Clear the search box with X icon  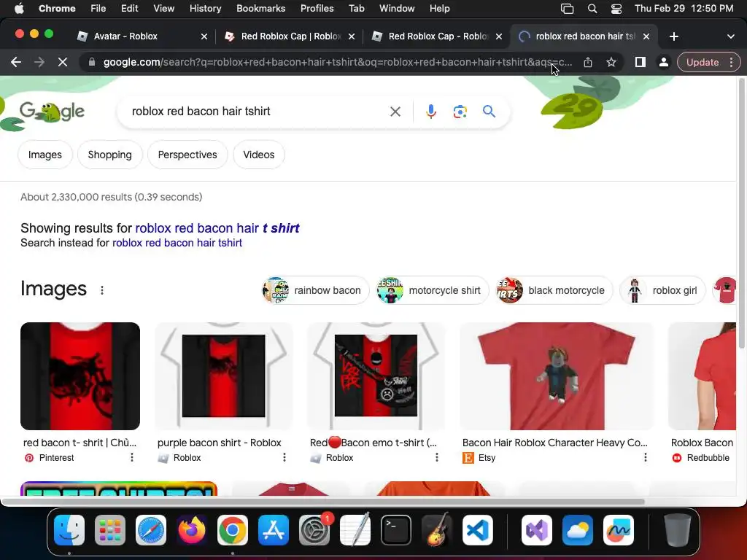395,112
